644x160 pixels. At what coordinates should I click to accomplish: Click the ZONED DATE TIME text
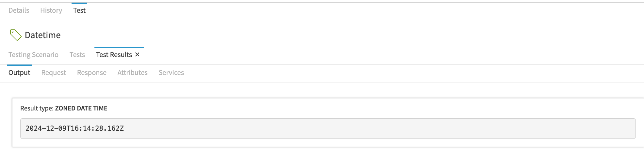81,109
